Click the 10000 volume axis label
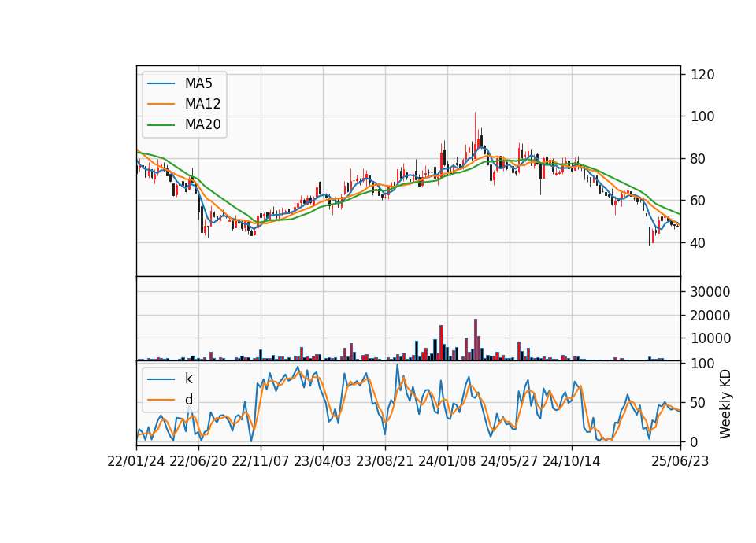This screenshot has height=543, width=756. [x=710, y=338]
